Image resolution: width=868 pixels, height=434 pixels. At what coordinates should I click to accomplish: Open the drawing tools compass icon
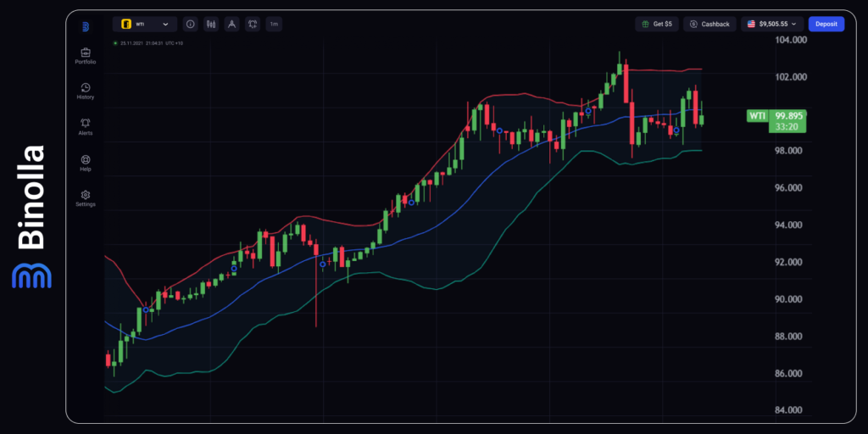[x=232, y=25]
